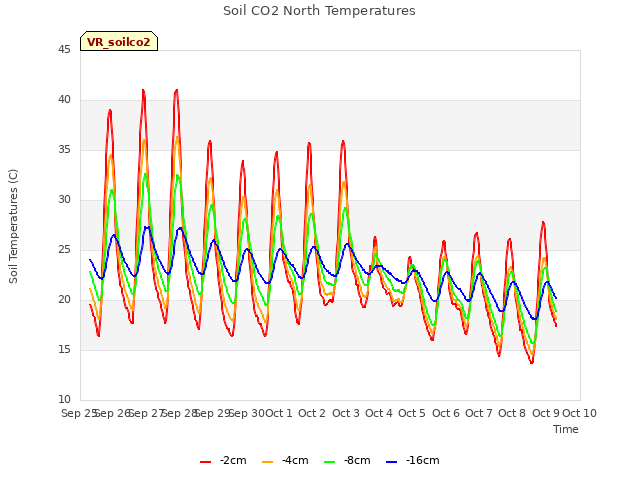This screenshot has height=480, width=640.
Task: Click the blue -16cm legend color marker
Action: [x=391, y=462]
